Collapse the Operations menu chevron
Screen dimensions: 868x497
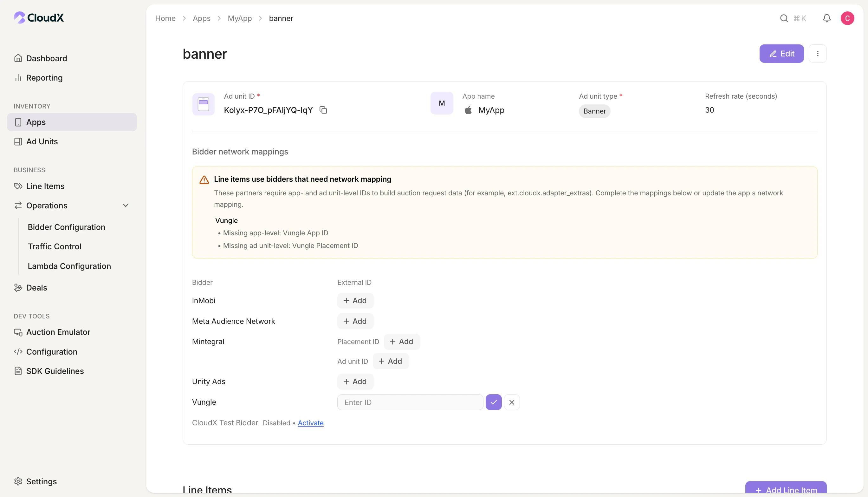pos(126,206)
